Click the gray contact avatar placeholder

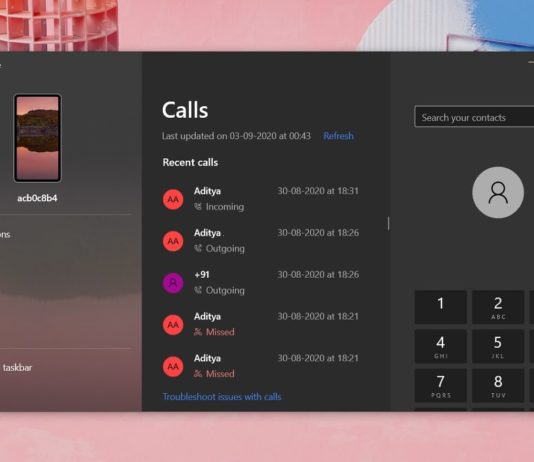coord(498,192)
